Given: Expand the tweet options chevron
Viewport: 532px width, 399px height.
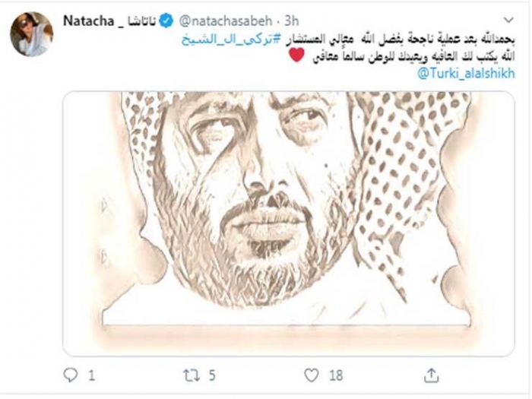Looking at the screenshot, I should coord(508,20).
